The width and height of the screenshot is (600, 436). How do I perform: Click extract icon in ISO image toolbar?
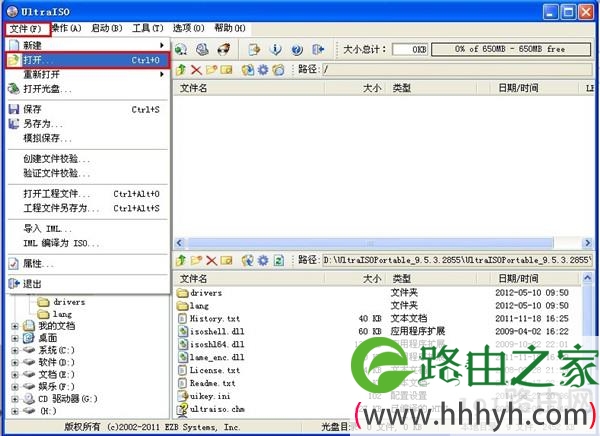click(248, 70)
